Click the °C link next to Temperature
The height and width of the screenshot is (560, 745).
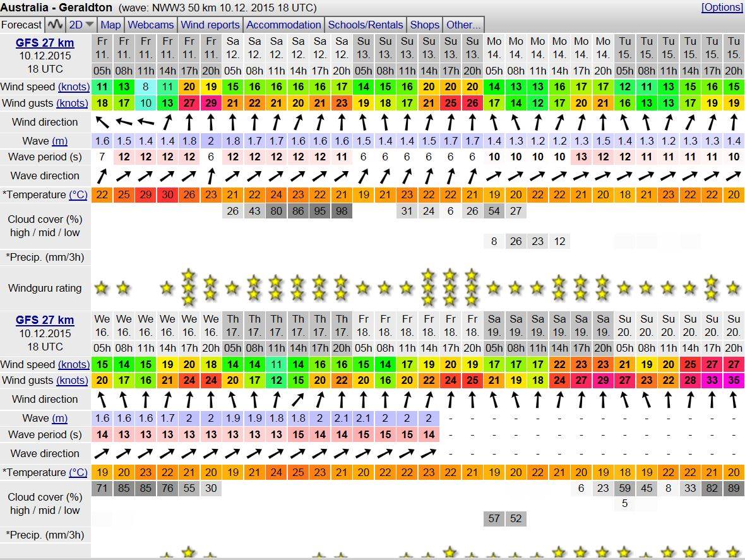point(77,194)
